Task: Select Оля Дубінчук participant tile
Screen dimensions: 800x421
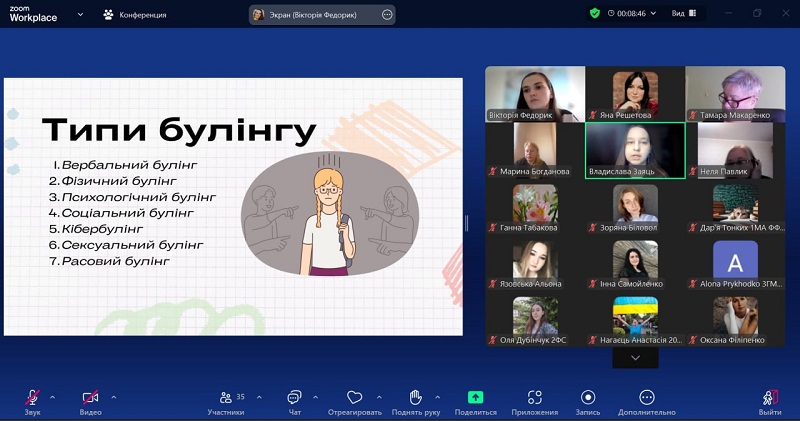Action: coord(535,318)
